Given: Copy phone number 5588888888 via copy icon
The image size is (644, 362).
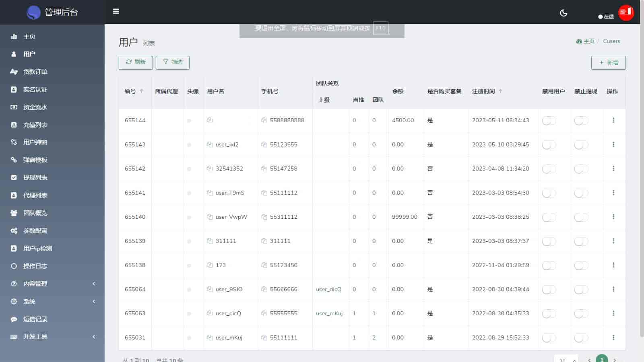Looking at the screenshot, I should click(x=264, y=120).
